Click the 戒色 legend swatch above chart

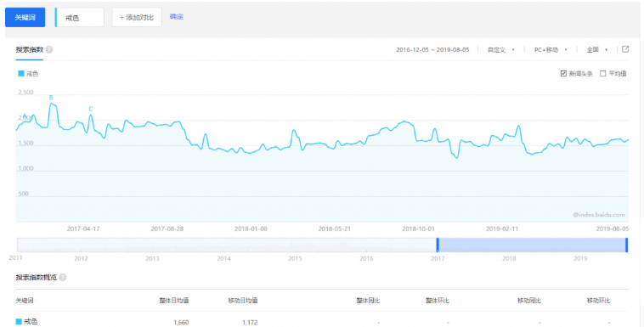[x=21, y=74]
